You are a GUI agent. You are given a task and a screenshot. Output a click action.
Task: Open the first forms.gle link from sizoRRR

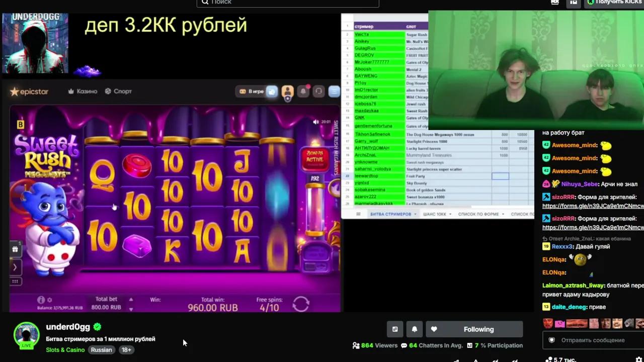593,206
